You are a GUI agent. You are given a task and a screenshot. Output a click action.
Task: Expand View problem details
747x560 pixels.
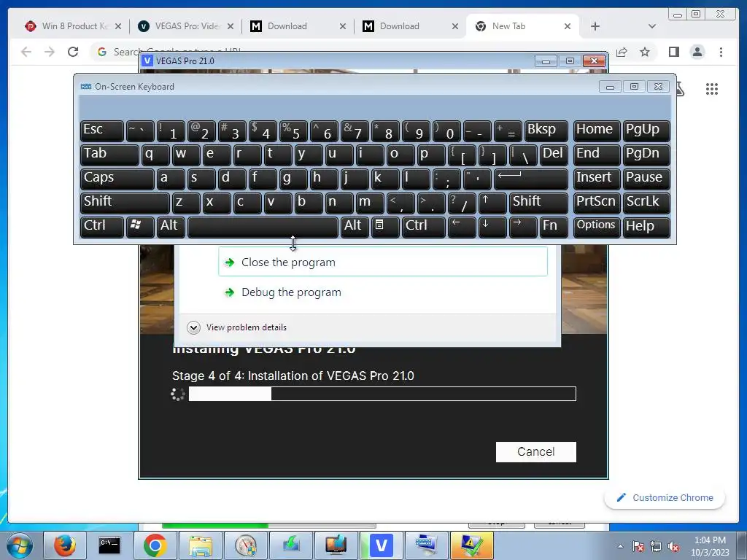(237, 327)
